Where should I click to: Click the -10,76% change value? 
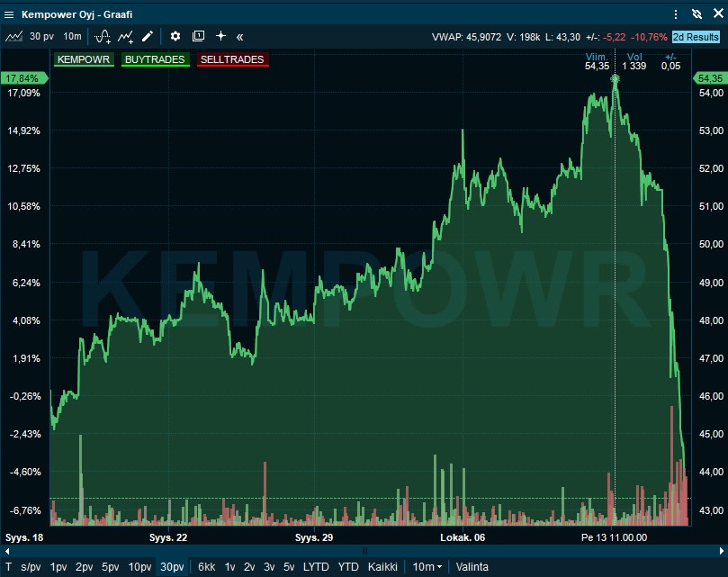tap(649, 37)
